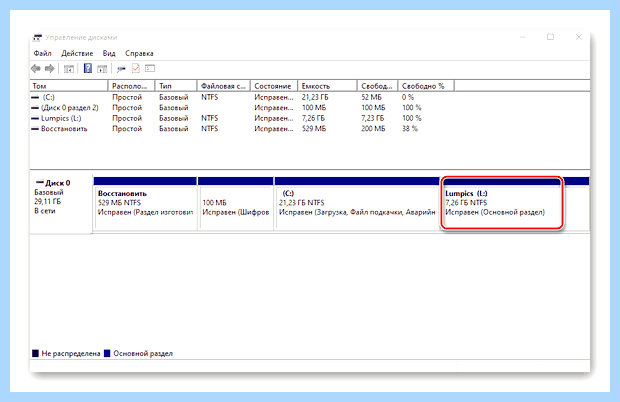Image resolution: width=620 pixels, height=402 pixels.
Task: Open the Файл menu
Action: (x=43, y=53)
